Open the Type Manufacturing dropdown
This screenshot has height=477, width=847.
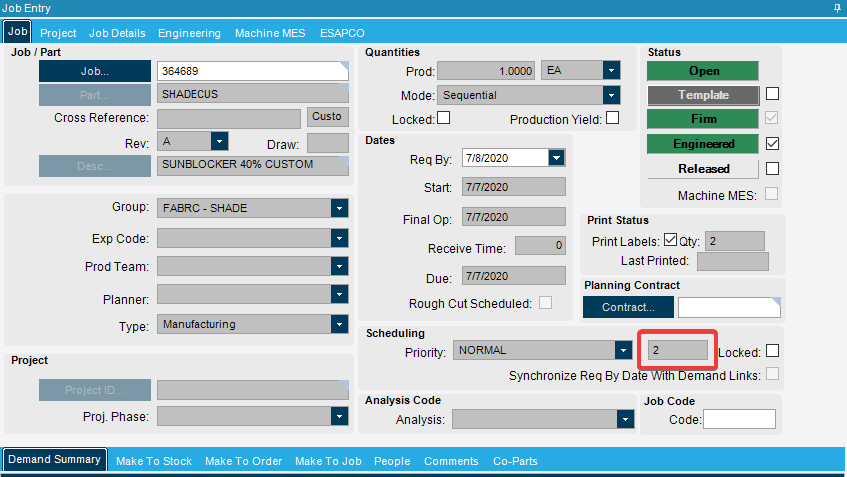point(339,324)
